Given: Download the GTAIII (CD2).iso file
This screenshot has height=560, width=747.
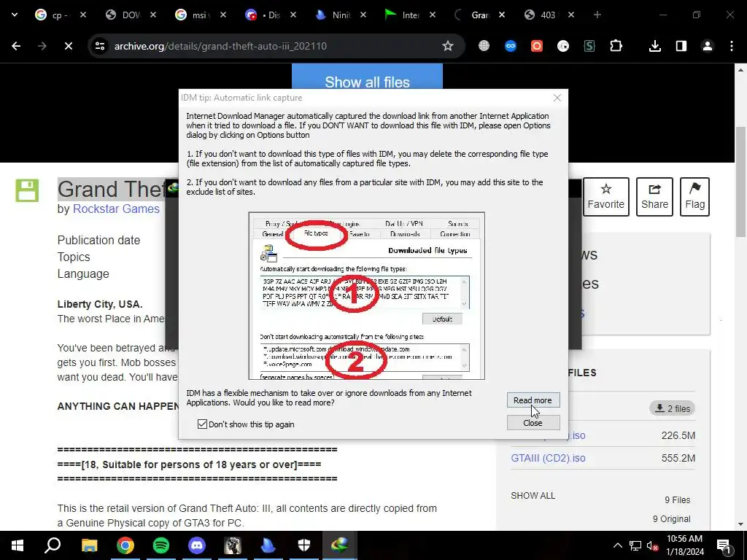Looking at the screenshot, I should 548,458.
